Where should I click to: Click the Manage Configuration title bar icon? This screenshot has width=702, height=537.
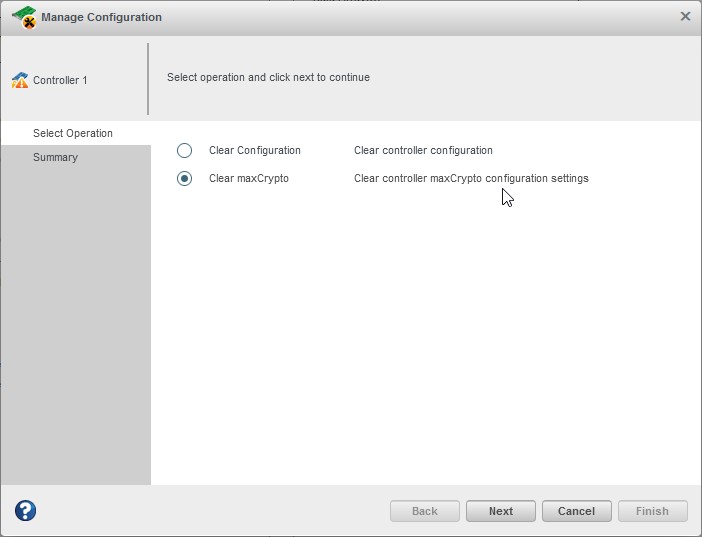[24, 16]
